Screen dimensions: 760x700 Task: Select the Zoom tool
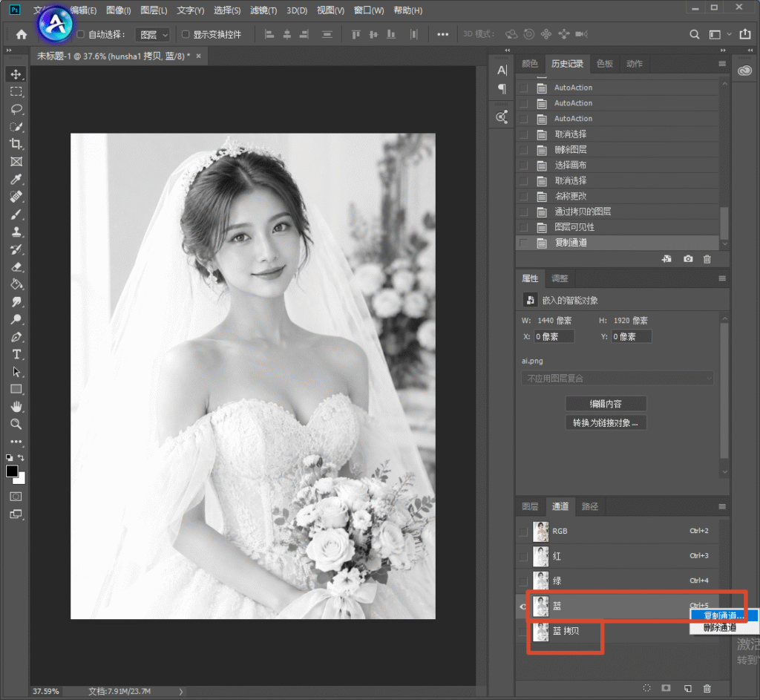pos(16,424)
